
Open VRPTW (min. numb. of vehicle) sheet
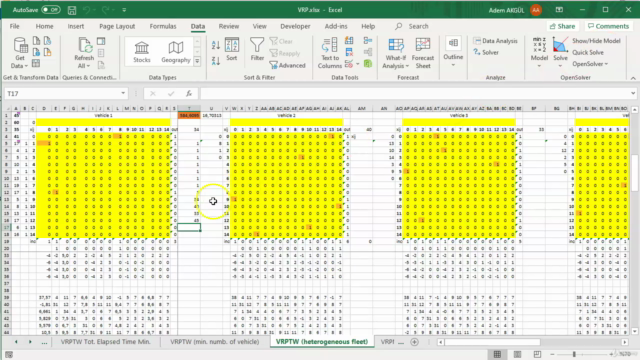click(215, 342)
